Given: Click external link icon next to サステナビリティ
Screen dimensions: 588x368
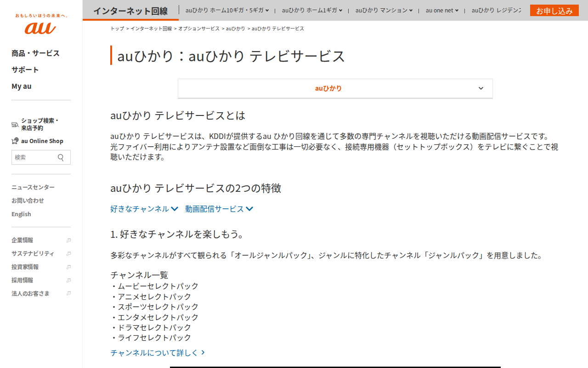Looking at the screenshot, I should click(x=68, y=253).
